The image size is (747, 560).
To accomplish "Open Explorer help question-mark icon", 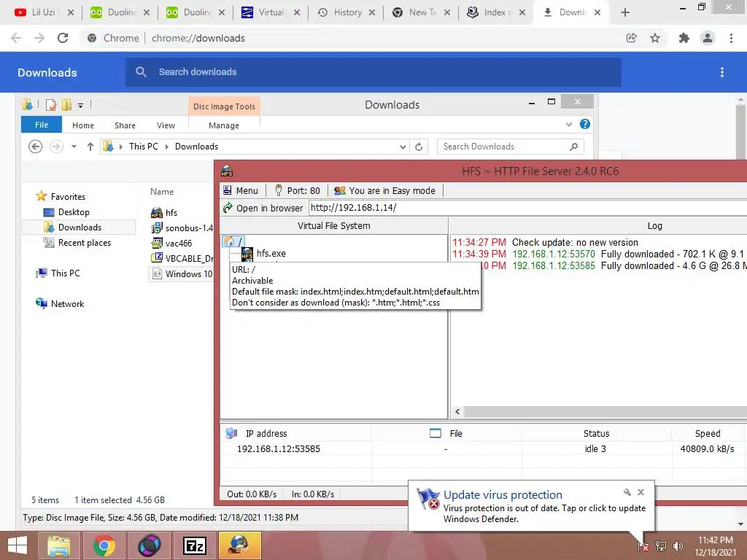I will coord(585,124).
